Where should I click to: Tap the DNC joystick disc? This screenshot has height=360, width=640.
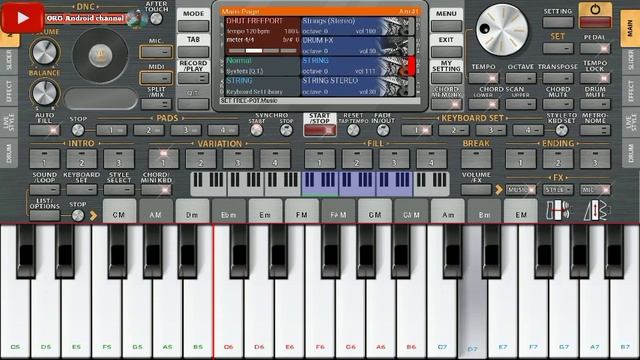click(x=100, y=55)
